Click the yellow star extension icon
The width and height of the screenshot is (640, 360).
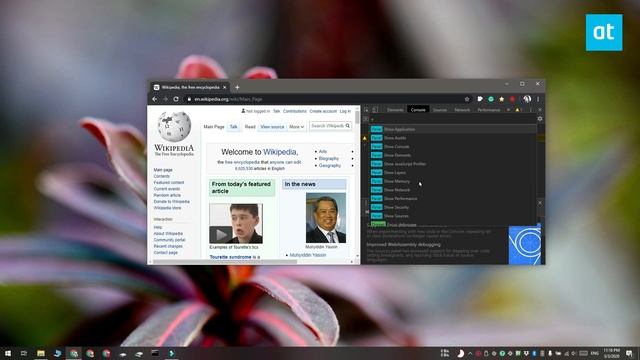[x=502, y=99]
